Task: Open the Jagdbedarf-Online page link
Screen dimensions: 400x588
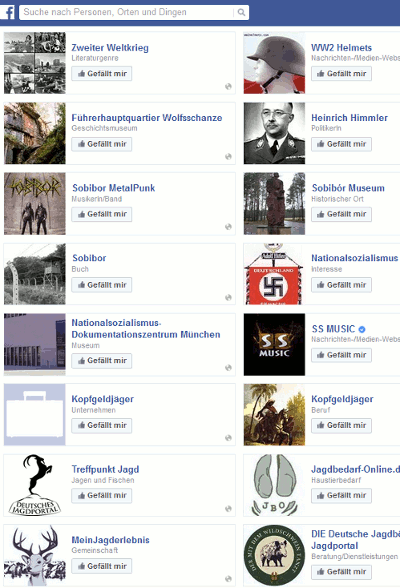Action: click(355, 469)
